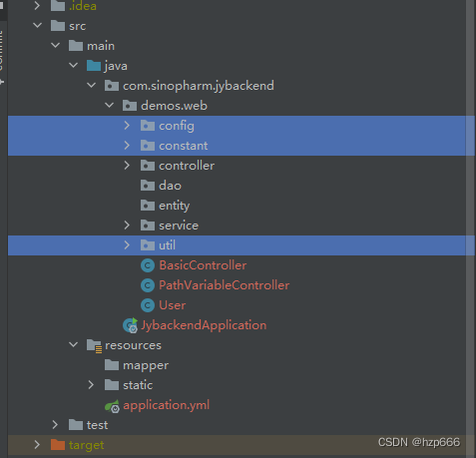Click the PathVariableController class icon

point(148,285)
